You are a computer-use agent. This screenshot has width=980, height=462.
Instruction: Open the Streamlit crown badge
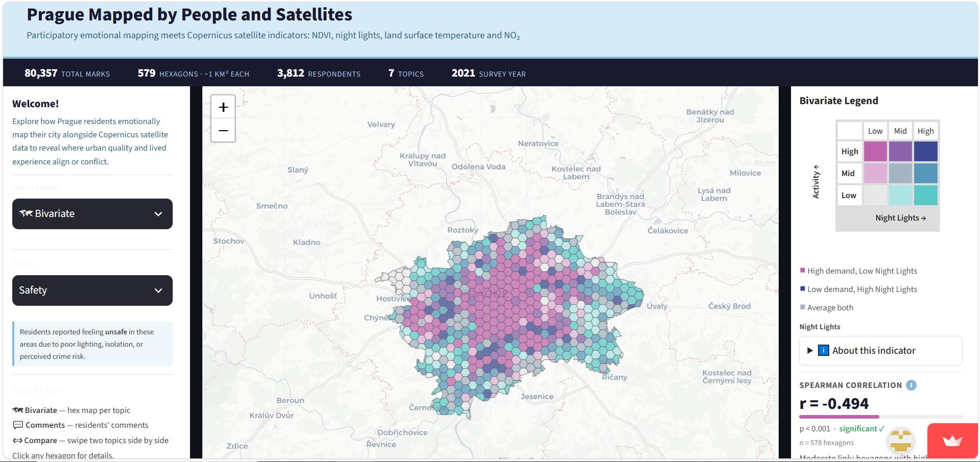point(952,441)
